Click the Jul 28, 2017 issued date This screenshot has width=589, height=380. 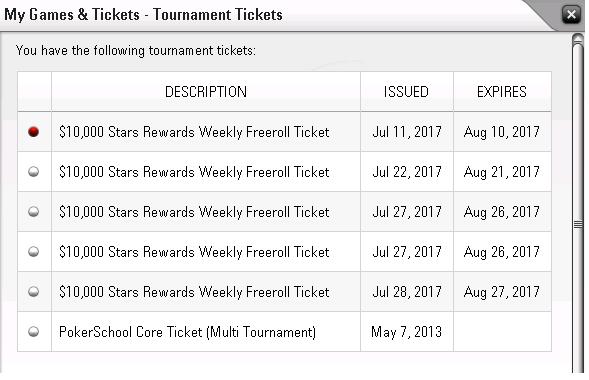407,292
